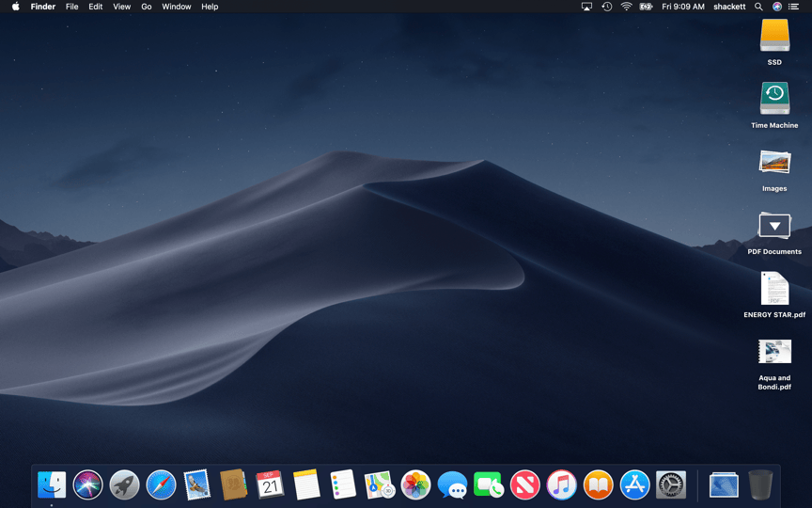Screen dimensions: 812x508
Task: Select the SSD drive on desktop
Action: (774, 36)
